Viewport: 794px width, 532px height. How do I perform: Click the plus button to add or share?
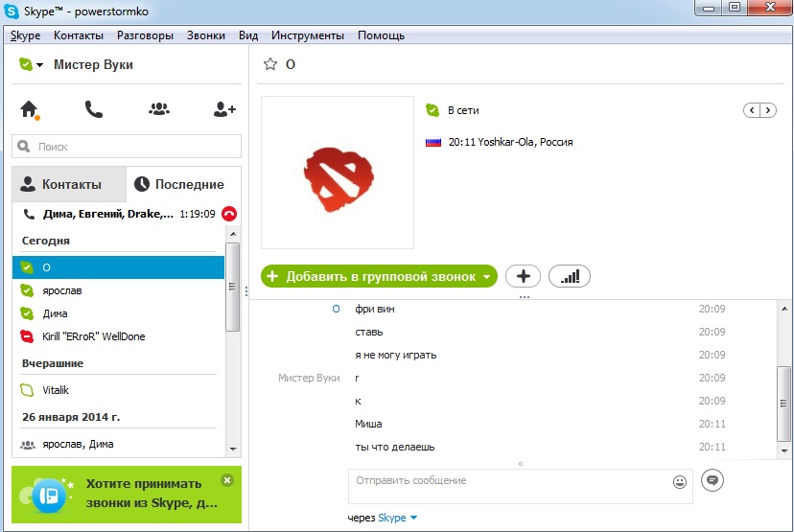coord(523,276)
